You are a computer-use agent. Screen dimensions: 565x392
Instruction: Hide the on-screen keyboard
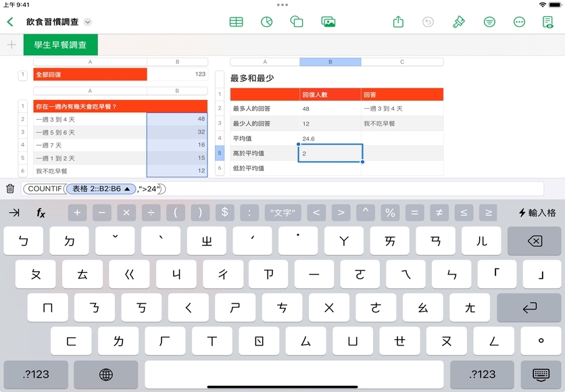[539, 374]
